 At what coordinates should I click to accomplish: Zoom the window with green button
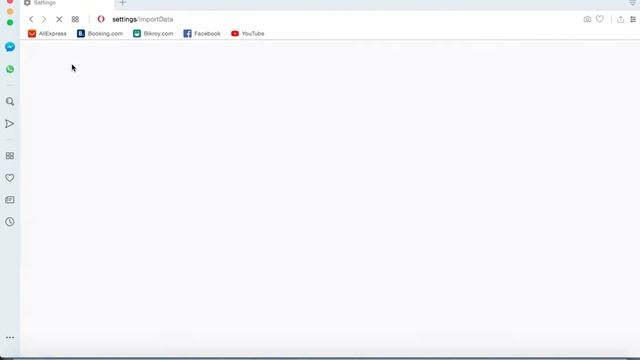click(x=10, y=22)
